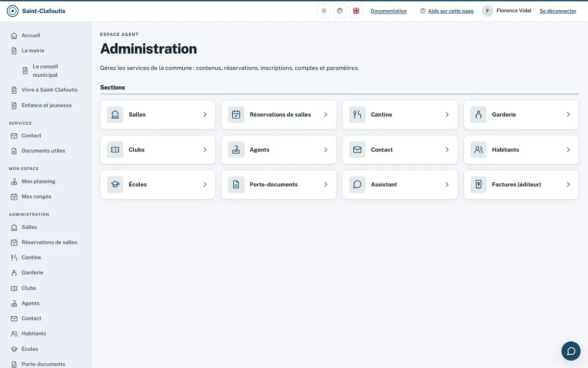The width and height of the screenshot is (588, 368).
Task: Click the sidebar Écoles graduation cap icon
Action: (x=14, y=349)
